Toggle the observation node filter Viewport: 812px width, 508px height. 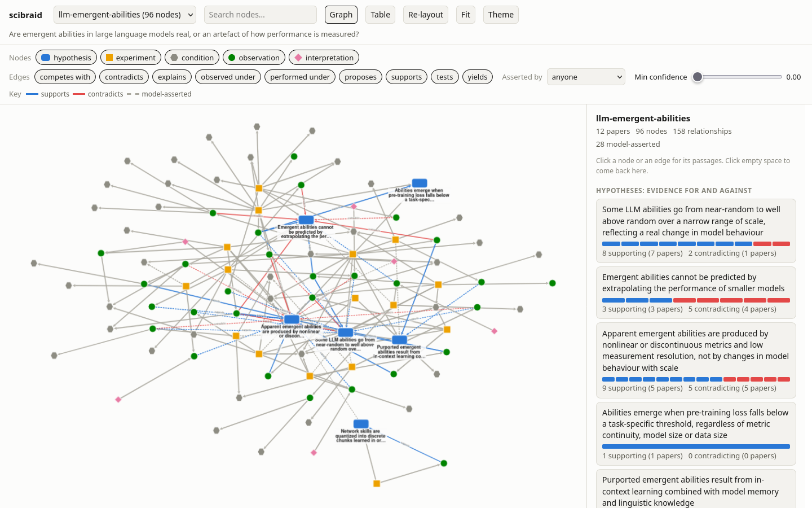[254, 58]
